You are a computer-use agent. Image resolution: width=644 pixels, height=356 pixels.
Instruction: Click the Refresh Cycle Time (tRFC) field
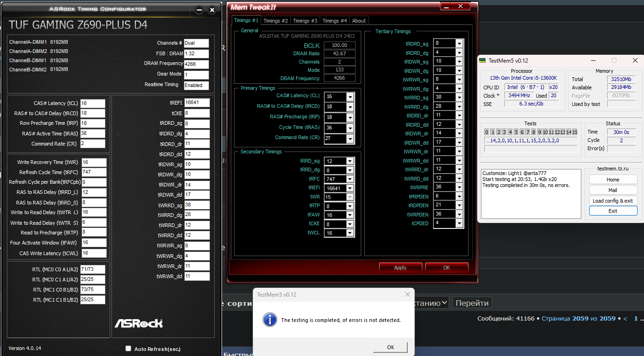pyautogui.click(x=94, y=172)
